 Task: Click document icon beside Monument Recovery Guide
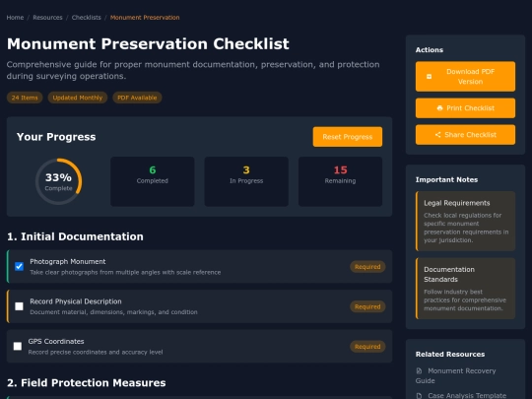click(x=419, y=370)
